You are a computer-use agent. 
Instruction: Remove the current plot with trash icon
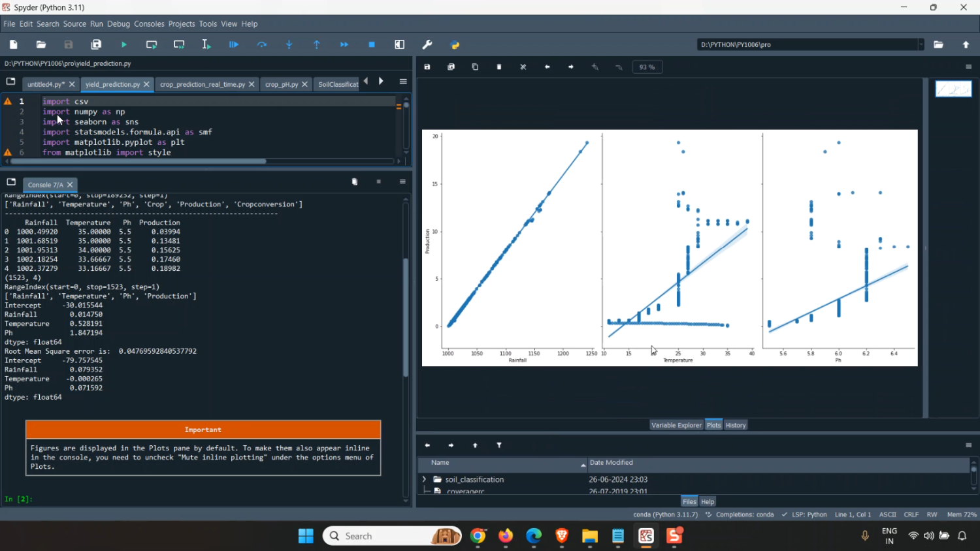pyautogui.click(x=499, y=67)
